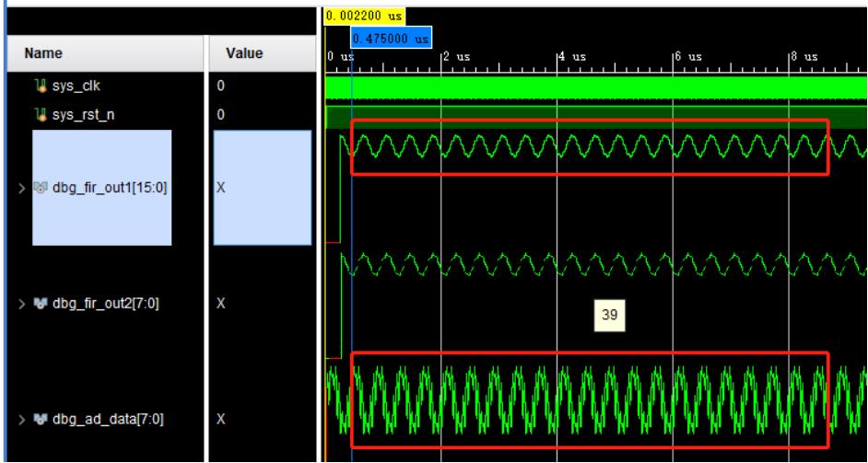Click the X value of dbg_fir_out1

point(221,188)
